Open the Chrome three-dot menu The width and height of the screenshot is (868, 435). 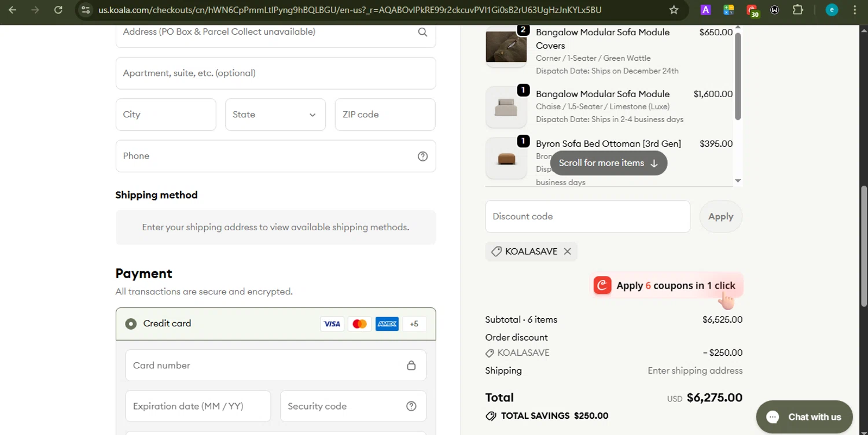(x=855, y=10)
